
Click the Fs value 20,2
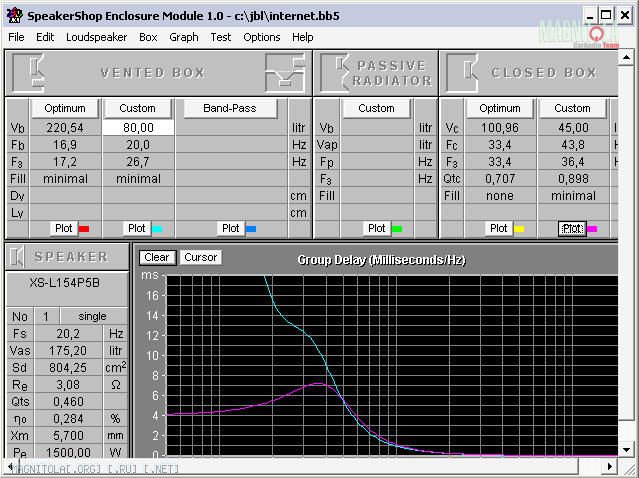coord(68,334)
